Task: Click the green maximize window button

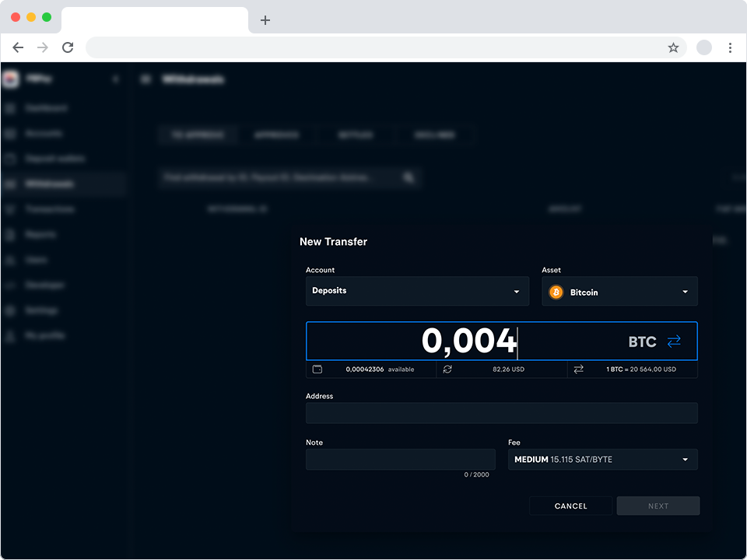Action: (x=47, y=17)
